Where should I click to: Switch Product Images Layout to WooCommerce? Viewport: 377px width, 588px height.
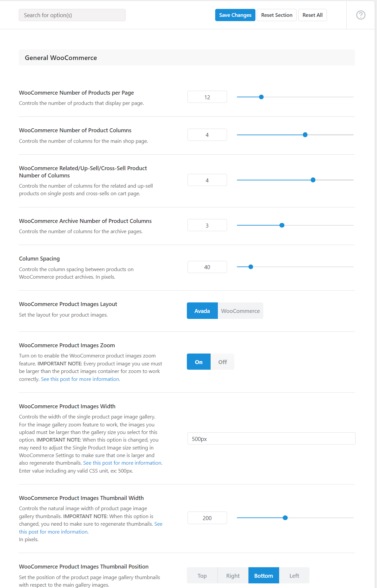pyautogui.click(x=240, y=310)
